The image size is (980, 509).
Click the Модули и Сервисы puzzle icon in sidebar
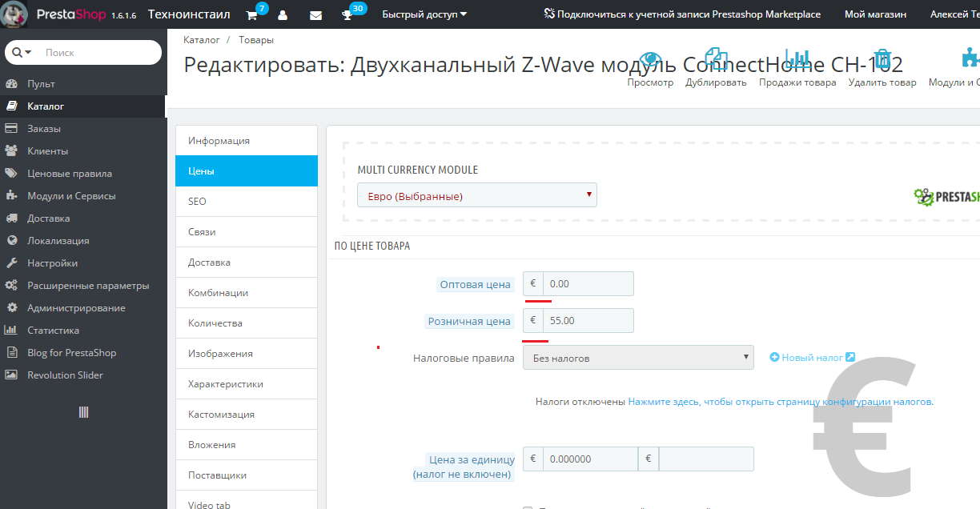11,196
